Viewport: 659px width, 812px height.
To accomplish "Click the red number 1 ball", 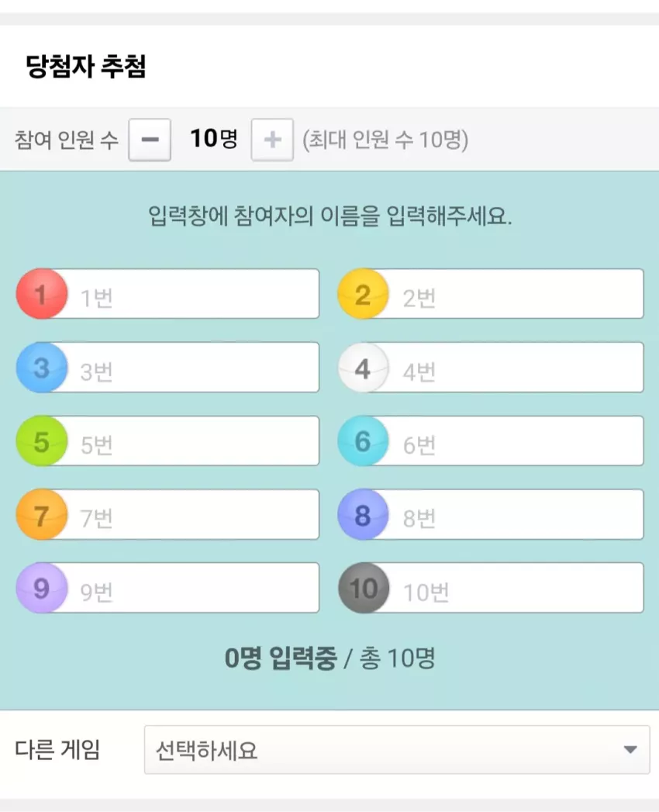I will tap(42, 294).
